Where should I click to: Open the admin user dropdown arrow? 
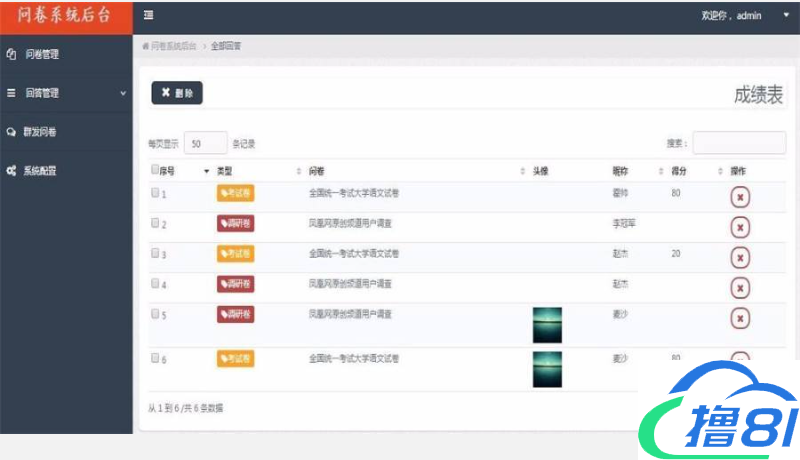786,16
